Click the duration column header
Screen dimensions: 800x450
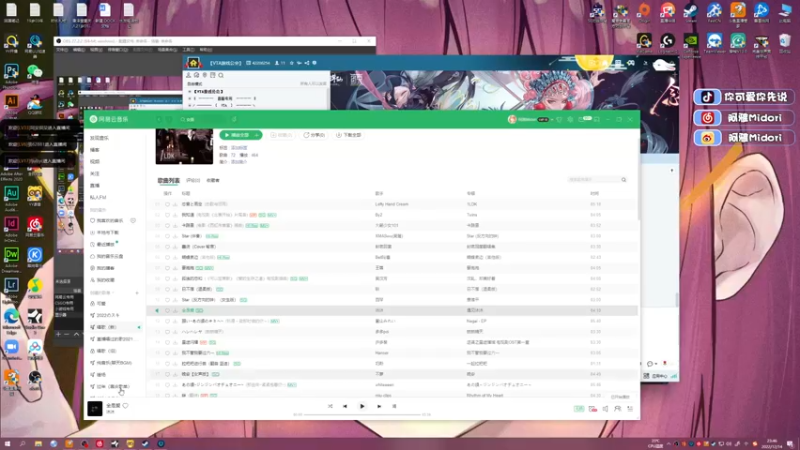pos(594,193)
